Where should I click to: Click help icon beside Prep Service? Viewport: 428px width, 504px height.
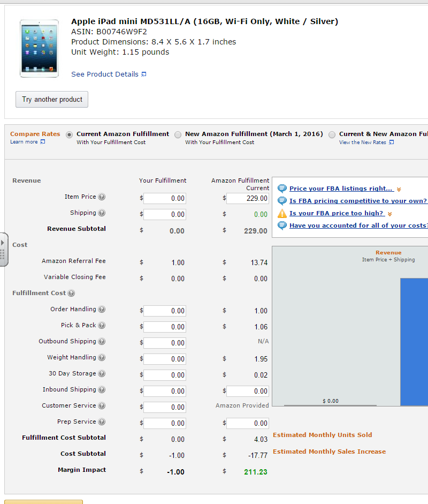pos(102,422)
